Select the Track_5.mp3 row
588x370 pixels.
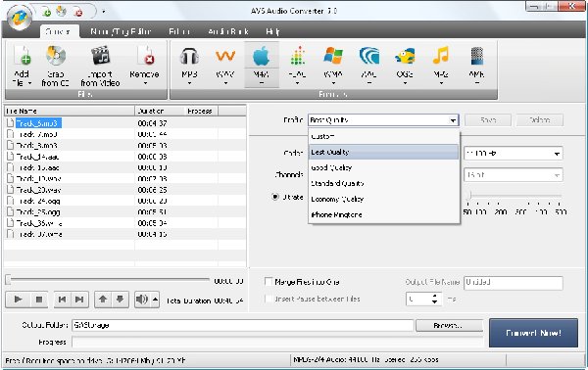[124, 123]
